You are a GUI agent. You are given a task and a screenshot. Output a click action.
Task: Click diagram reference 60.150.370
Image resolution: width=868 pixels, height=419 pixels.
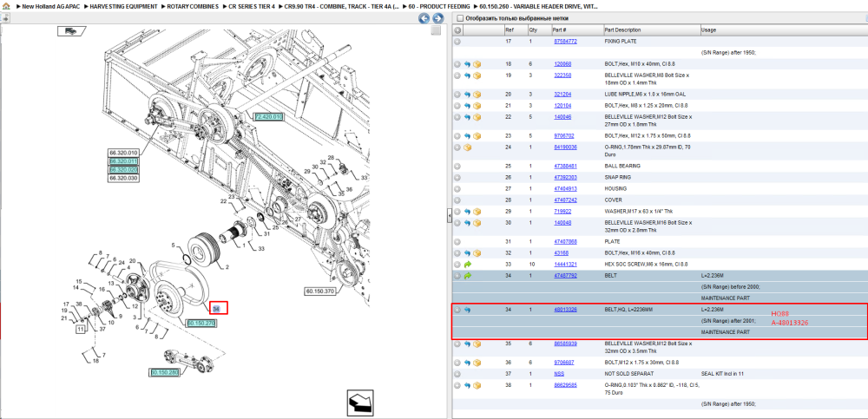320,291
